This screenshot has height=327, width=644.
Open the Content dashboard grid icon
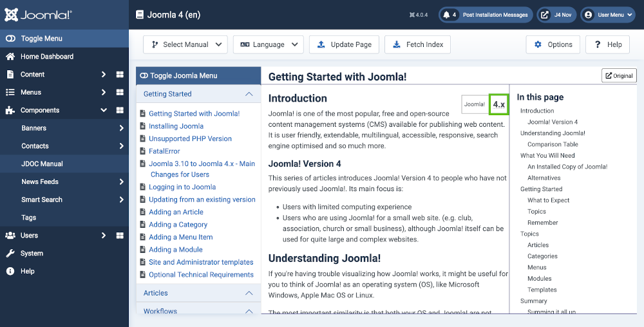[x=120, y=74]
